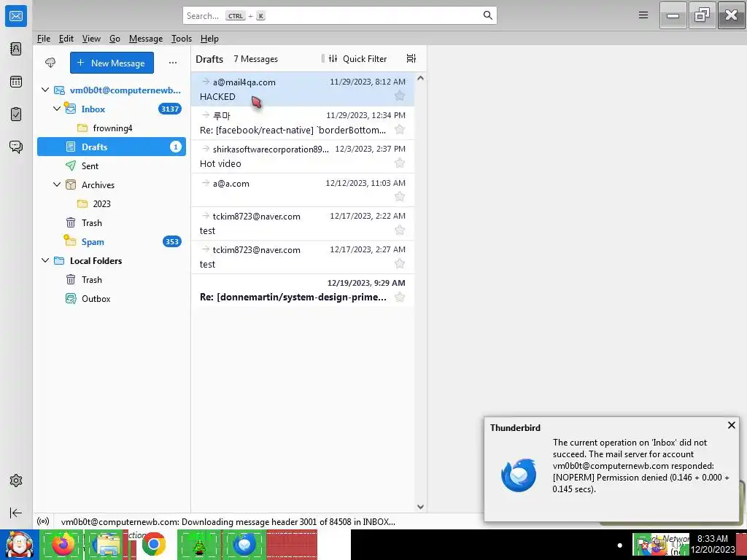This screenshot has height=560, width=747.
Task: Open the donnemartin/system-design-primer draft
Action: (x=303, y=290)
